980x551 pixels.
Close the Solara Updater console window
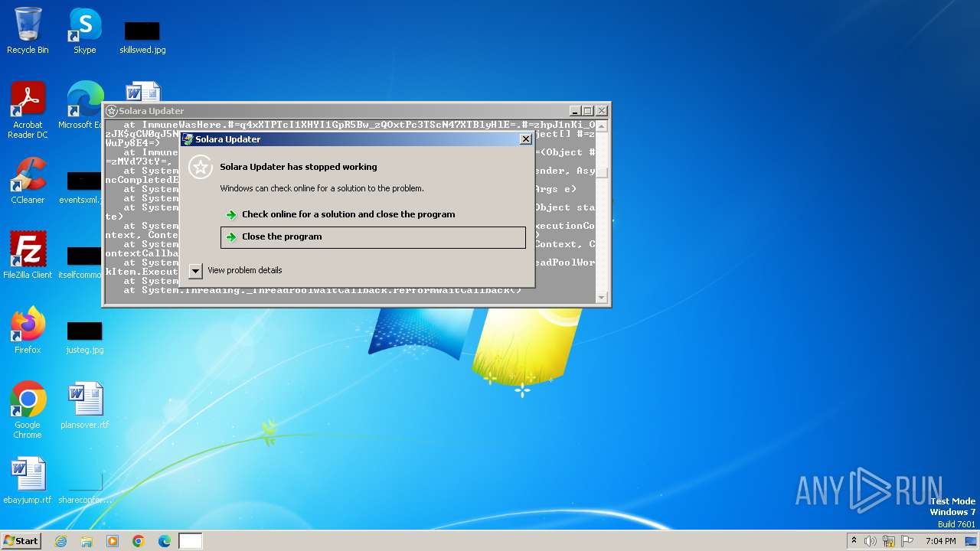(601, 111)
